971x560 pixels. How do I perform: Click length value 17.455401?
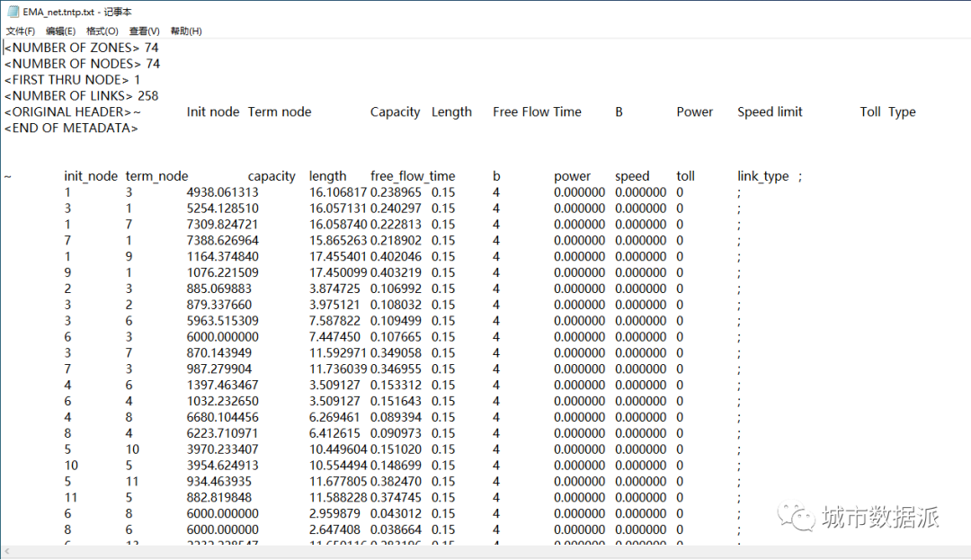pyautogui.click(x=338, y=257)
